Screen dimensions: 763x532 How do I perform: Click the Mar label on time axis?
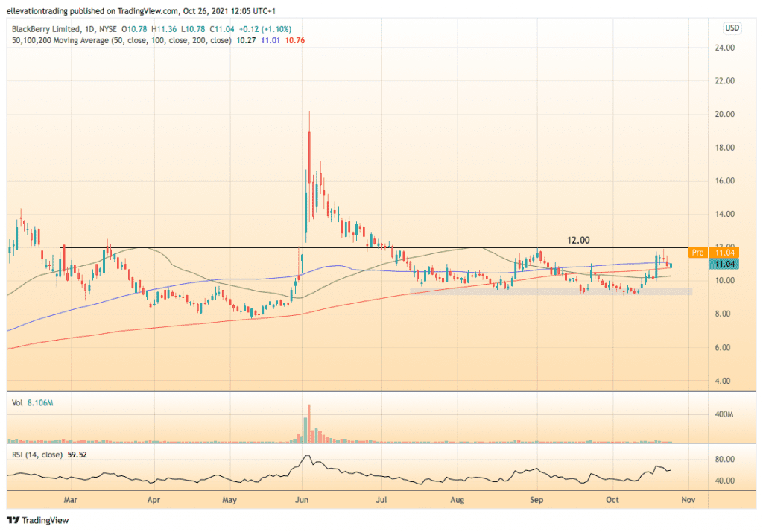pyautogui.click(x=71, y=500)
